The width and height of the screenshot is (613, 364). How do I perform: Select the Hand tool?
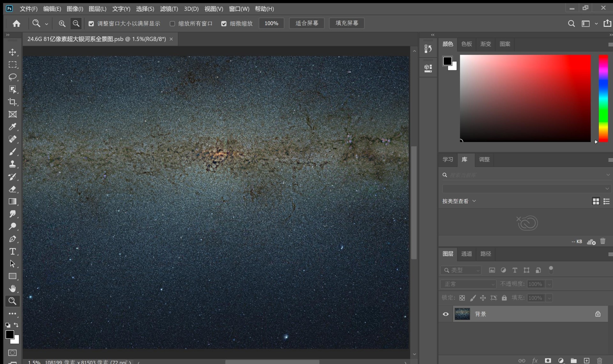click(x=12, y=289)
